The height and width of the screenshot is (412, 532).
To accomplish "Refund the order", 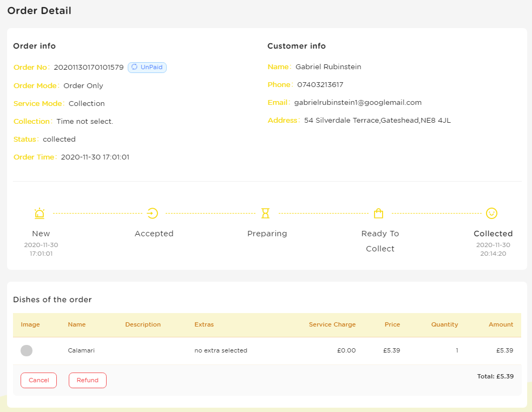I will coord(88,380).
